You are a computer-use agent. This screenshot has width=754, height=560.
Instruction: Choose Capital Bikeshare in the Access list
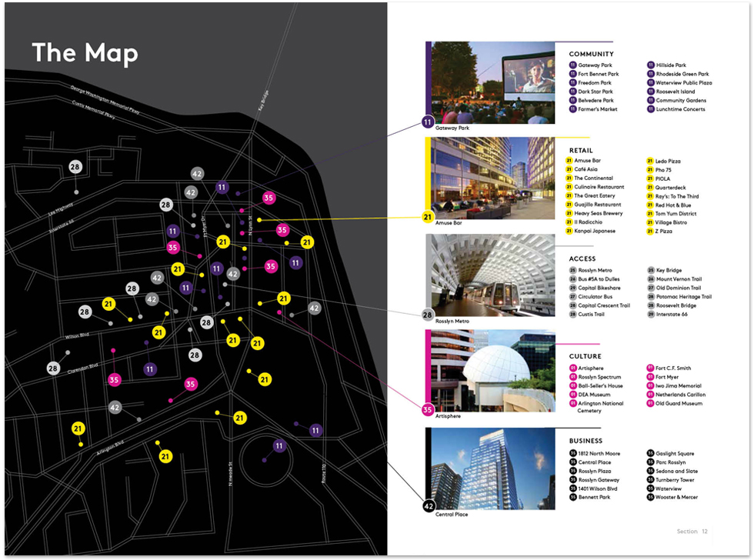pyautogui.click(x=599, y=288)
